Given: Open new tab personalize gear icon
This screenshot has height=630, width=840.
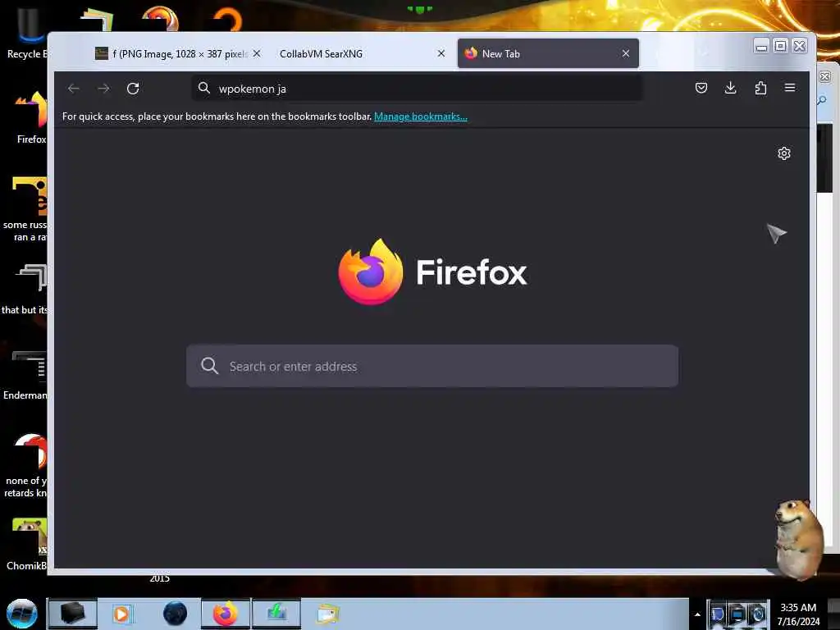Looking at the screenshot, I should pos(783,153).
